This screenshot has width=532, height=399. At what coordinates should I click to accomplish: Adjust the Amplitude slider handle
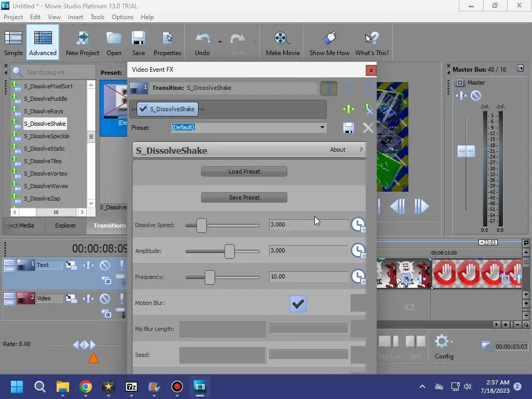pyautogui.click(x=230, y=251)
